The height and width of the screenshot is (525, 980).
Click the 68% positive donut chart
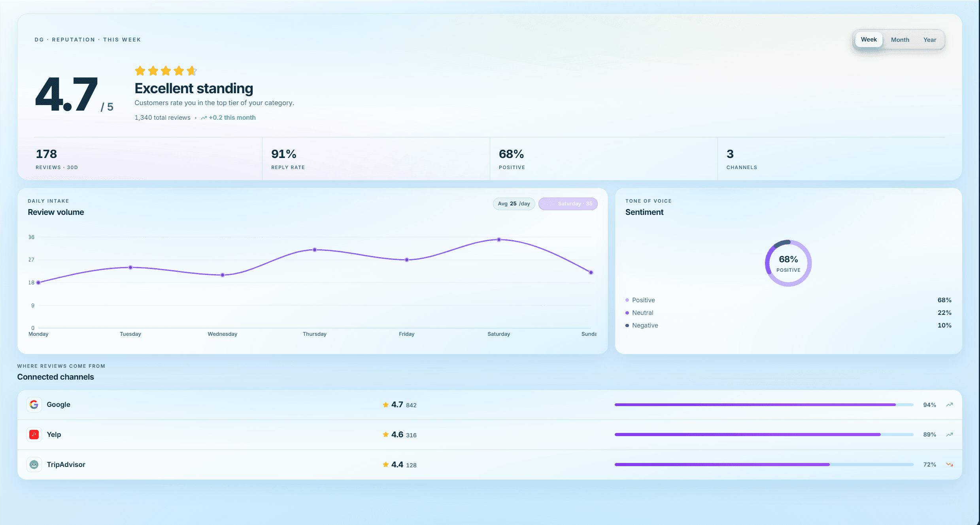pos(788,263)
